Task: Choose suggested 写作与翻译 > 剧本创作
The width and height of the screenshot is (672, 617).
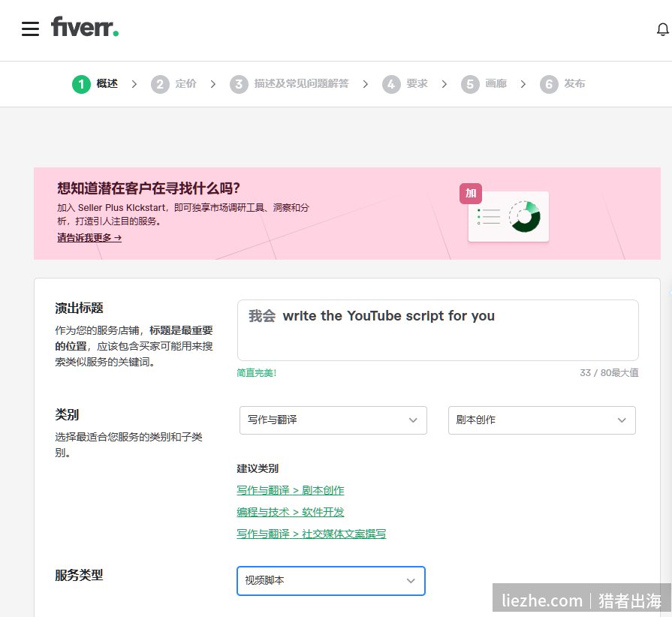Action: click(x=290, y=490)
